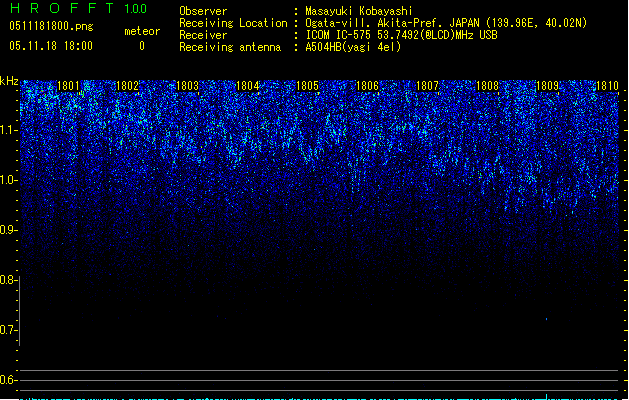629x400 pixels.
Task: Click the ICOM IC-575 receiver value
Action: pyautogui.click(x=401, y=35)
